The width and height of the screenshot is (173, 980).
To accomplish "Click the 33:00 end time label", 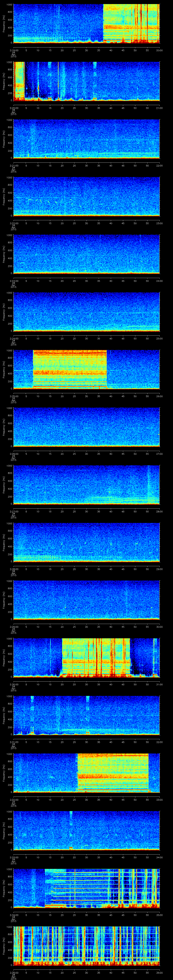I will pos(159,800).
